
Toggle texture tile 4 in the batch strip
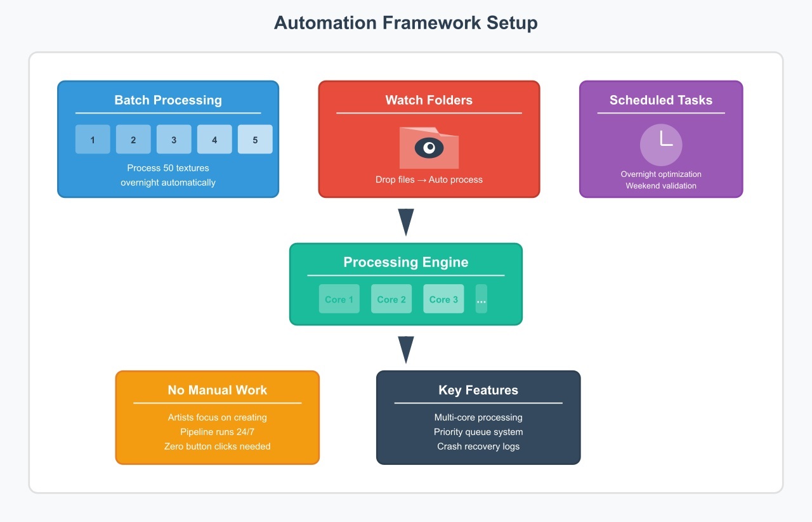click(x=214, y=139)
